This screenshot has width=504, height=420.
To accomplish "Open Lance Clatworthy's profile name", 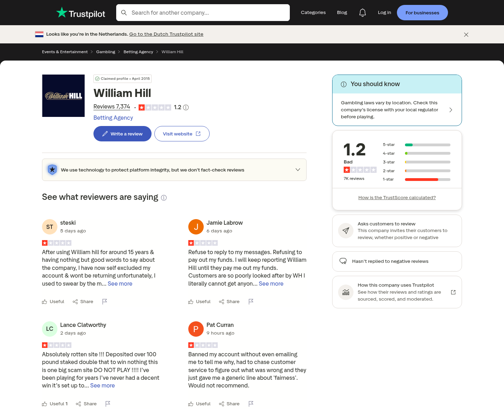I will pyautogui.click(x=83, y=325).
